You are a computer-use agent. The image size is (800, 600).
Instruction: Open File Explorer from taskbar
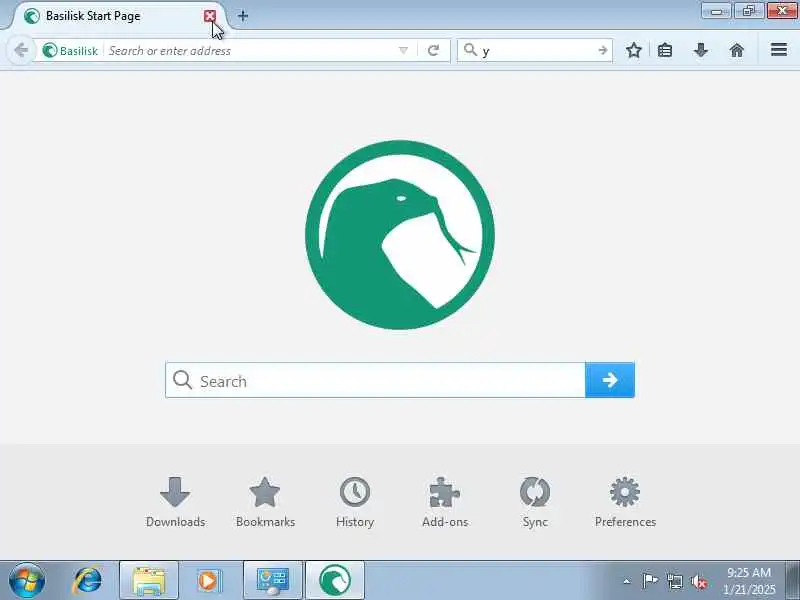pos(149,581)
